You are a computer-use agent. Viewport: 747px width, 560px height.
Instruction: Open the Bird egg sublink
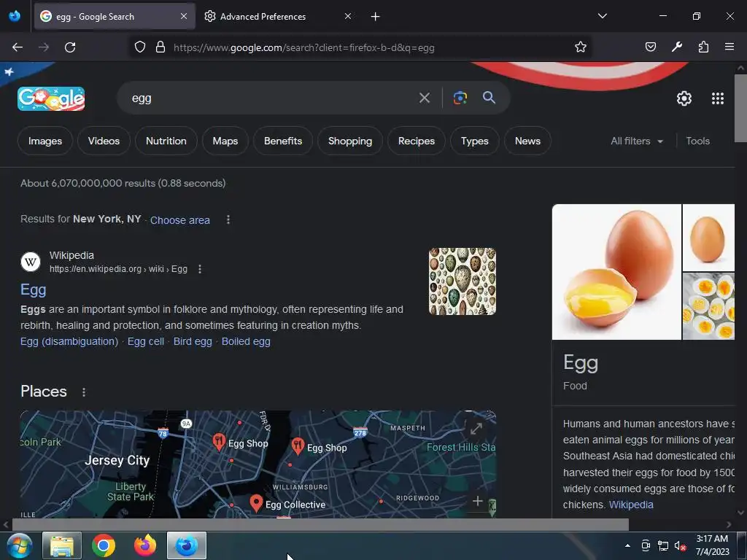[x=193, y=341]
